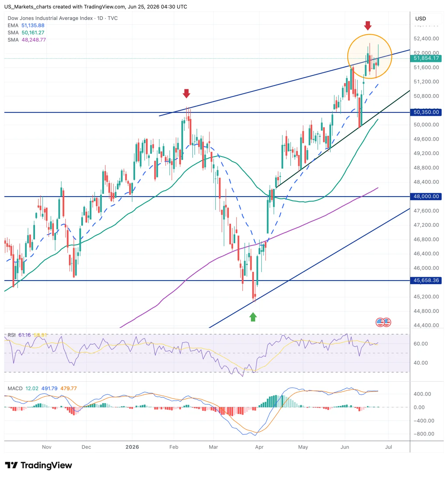Click the 47,600.00 price axis label
The width and height of the screenshot is (448, 478).
[x=426, y=211]
